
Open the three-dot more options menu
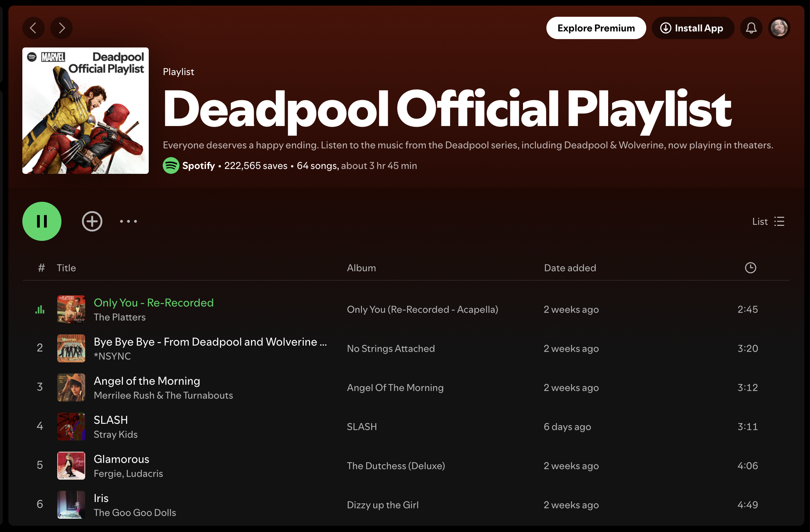pos(128,221)
